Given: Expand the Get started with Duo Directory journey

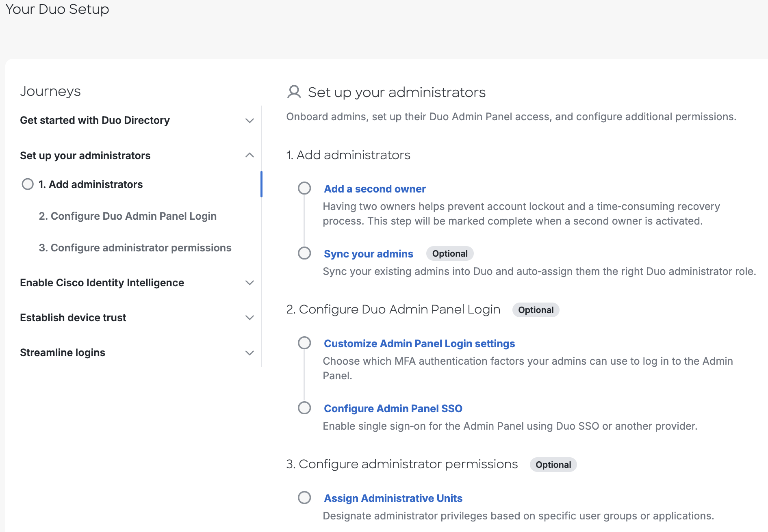Looking at the screenshot, I should (x=249, y=120).
